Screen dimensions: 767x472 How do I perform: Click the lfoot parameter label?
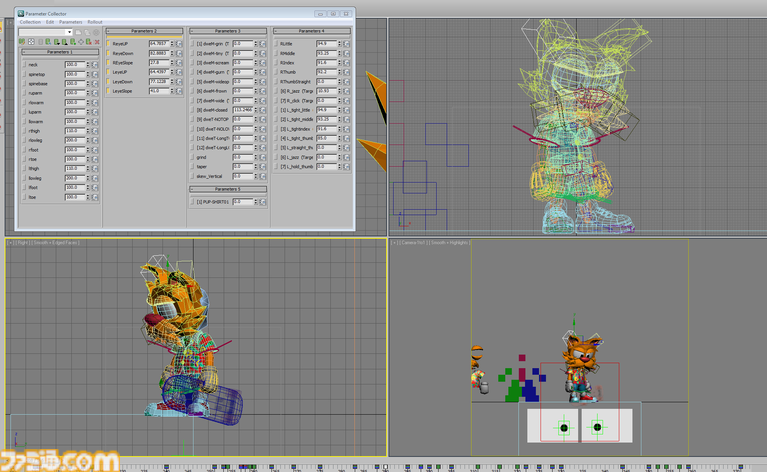point(33,188)
